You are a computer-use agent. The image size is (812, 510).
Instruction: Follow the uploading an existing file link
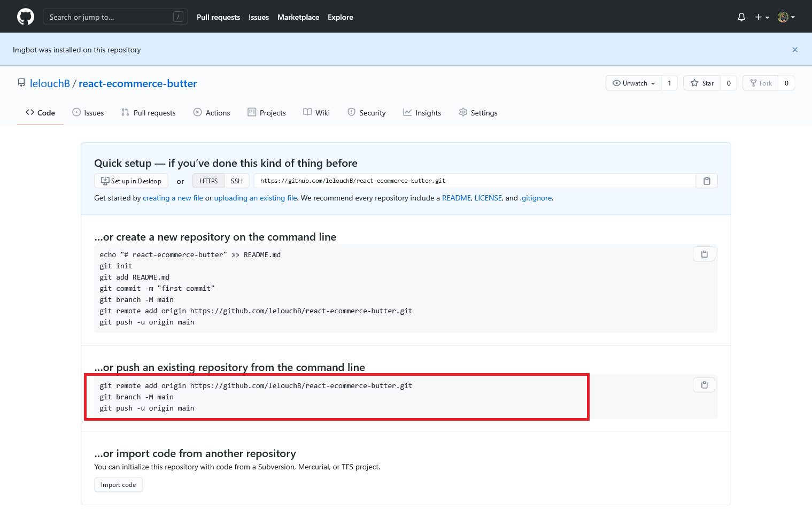tap(256, 198)
